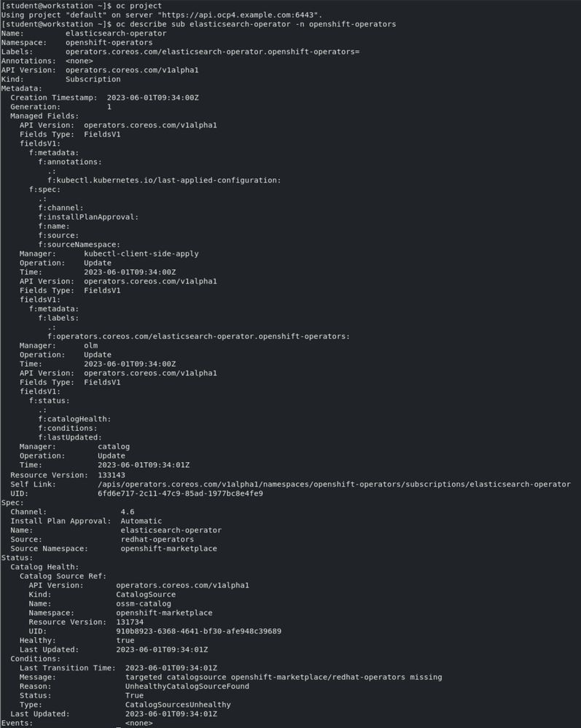
Task: Select the catalog source name ossm-catalog
Action: tap(144, 603)
